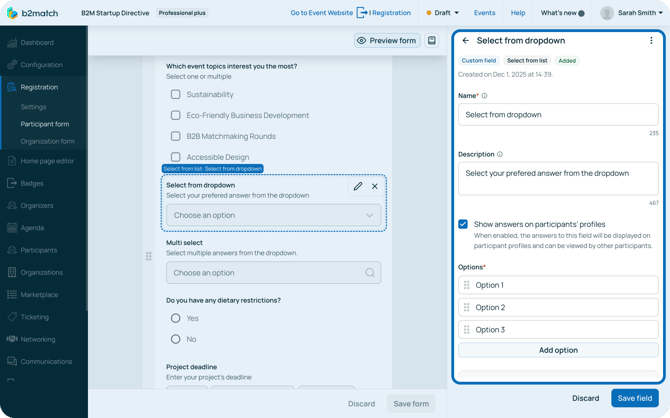Tick the B2B Matchmaking Rounds checkbox
The height and width of the screenshot is (418, 670).
[176, 136]
